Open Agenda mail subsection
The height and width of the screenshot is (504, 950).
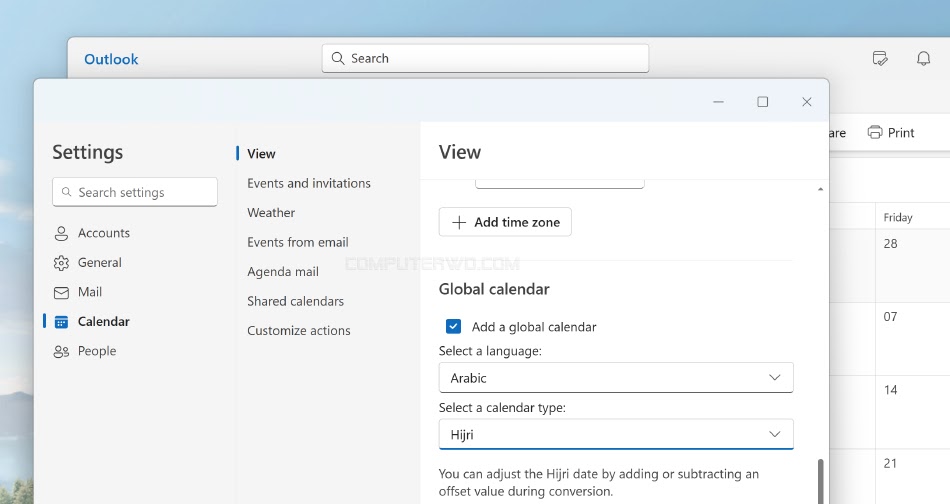[283, 272]
